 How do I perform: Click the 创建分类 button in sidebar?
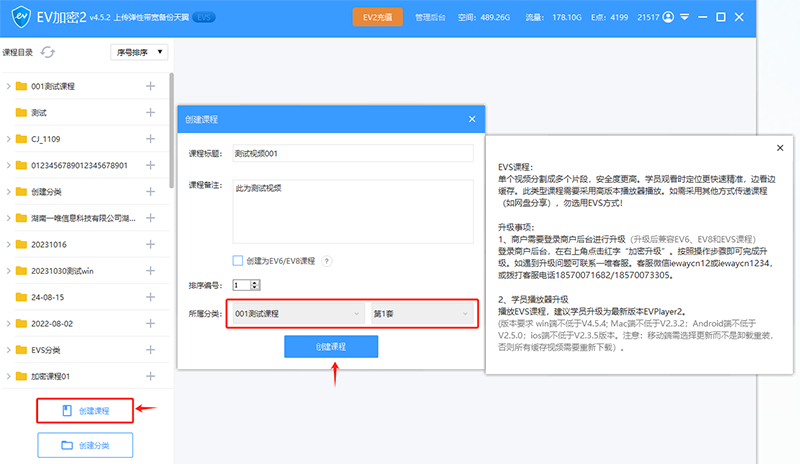point(85,444)
